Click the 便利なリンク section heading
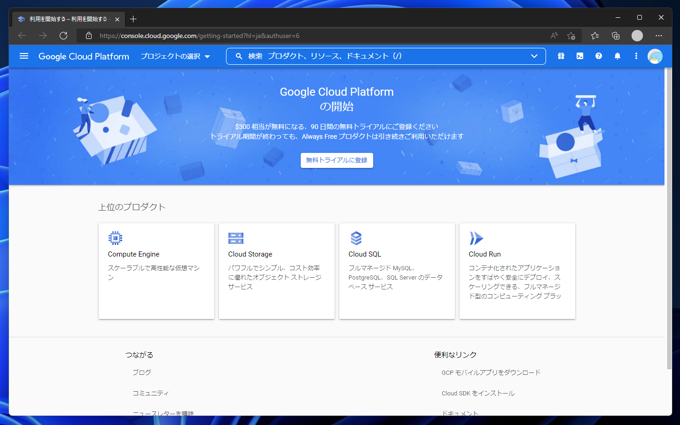Viewport: 680px width, 425px height. click(455, 355)
